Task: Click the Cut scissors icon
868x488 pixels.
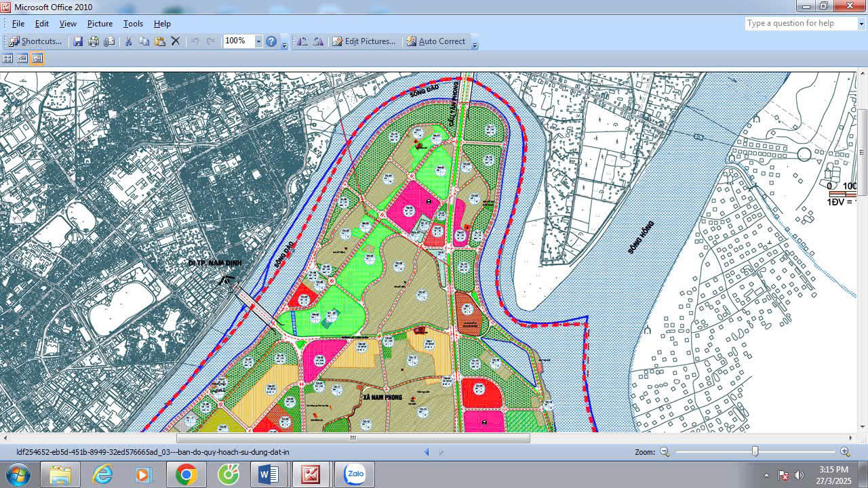Action: click(128, 41)
